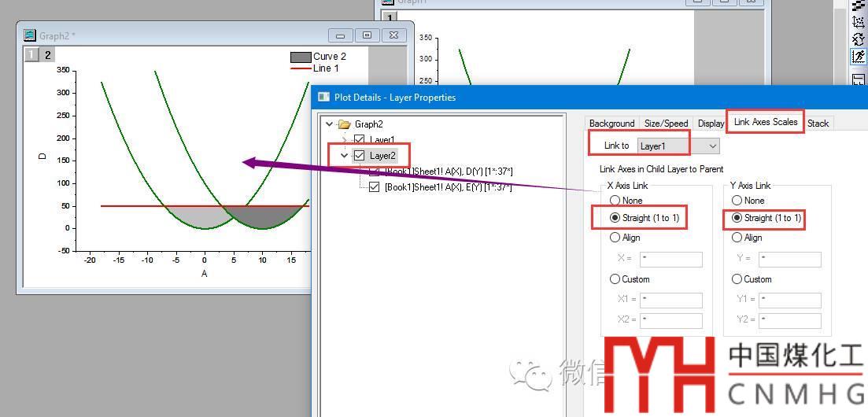The width and height of the screenshot is (868, 417).
Task: Select Align under X Axis Link
Action: (615, 238)
